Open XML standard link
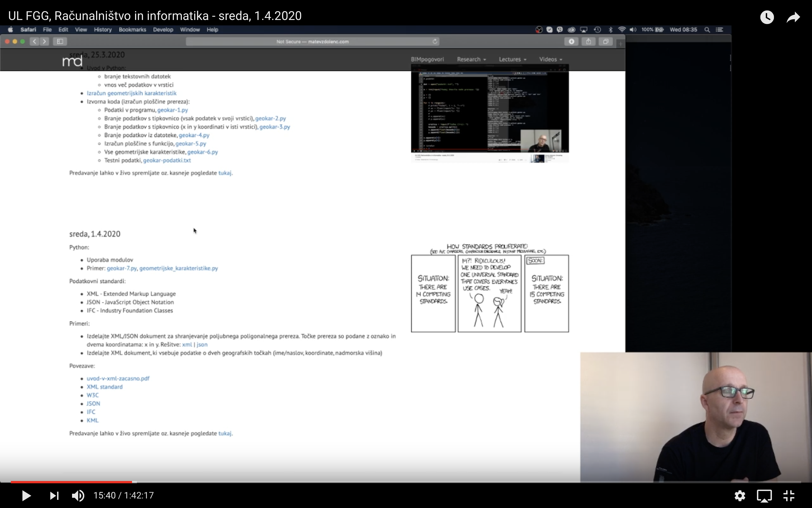This screenshot has height=508, width=812. 105,387
